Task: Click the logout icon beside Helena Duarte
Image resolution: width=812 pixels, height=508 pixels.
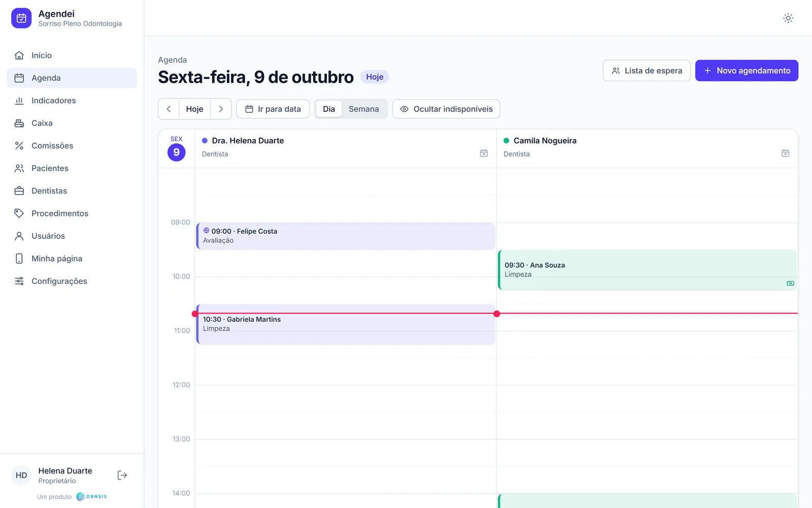Action: [x=122, y=475]
